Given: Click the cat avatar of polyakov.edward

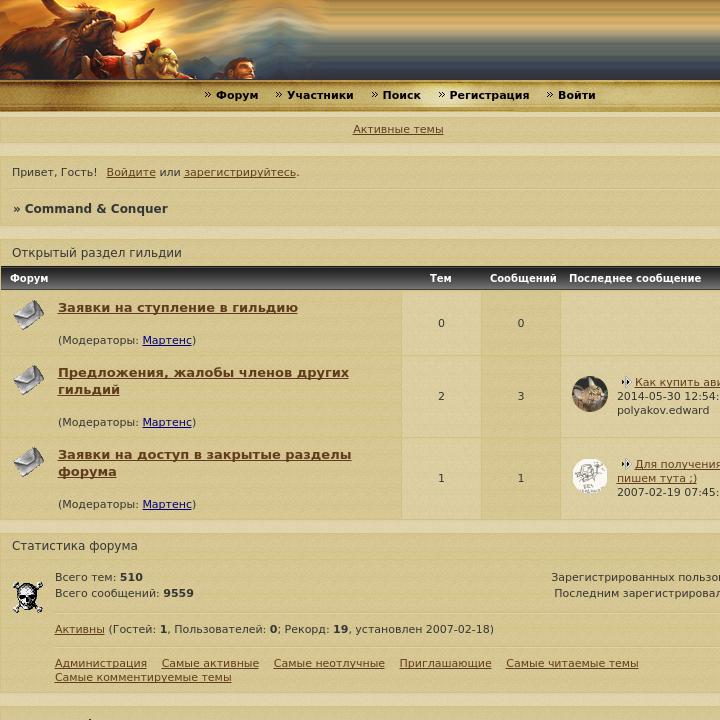Looking at the screenshot, I should 590,394.
